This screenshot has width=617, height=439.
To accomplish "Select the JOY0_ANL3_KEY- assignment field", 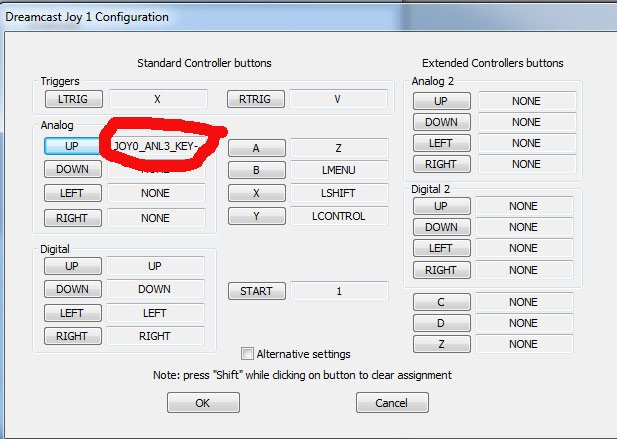I will click(x=156, y=146).
